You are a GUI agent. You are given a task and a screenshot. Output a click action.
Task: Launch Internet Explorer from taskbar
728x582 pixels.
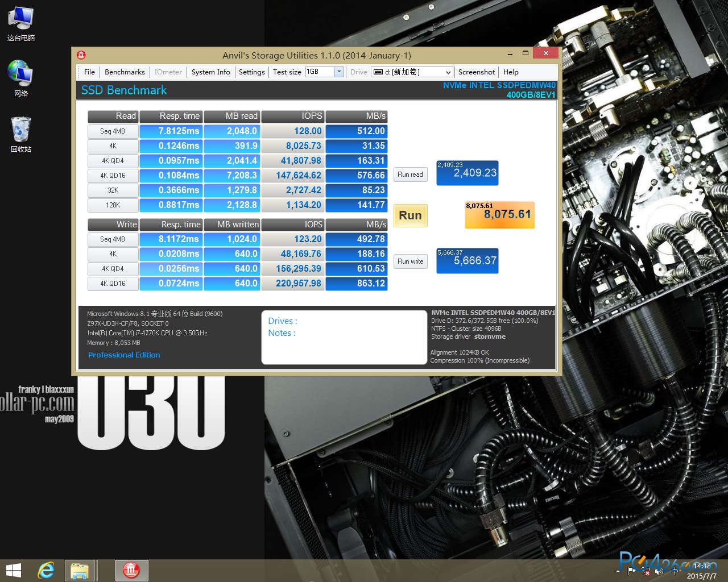[x=46, y=570]
